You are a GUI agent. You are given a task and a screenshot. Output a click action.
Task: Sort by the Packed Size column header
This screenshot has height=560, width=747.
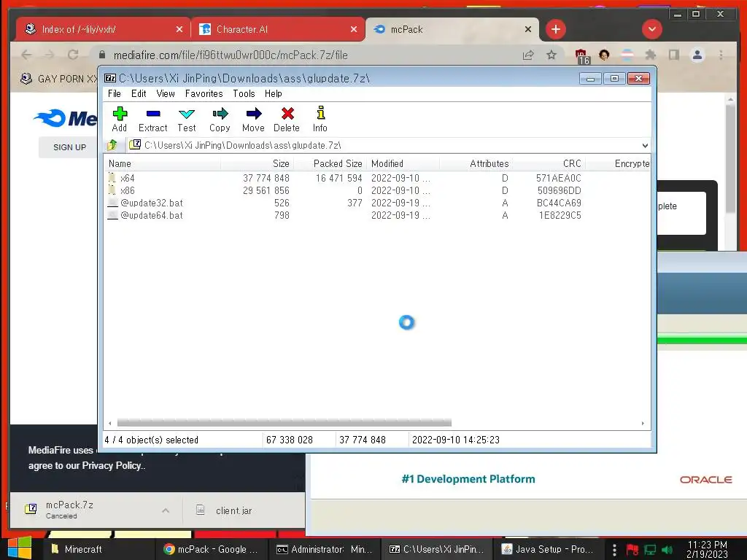click(330, 163)
